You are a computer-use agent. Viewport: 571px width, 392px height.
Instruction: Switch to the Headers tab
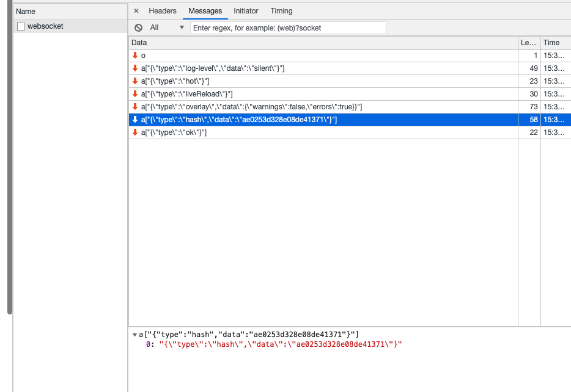[163, 11]
